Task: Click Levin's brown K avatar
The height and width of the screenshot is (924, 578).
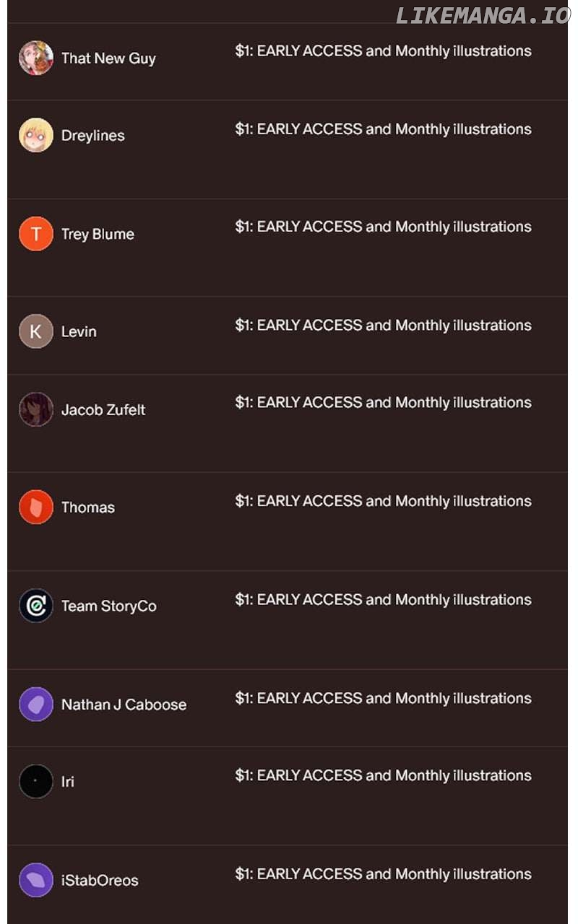Action: 36,331
